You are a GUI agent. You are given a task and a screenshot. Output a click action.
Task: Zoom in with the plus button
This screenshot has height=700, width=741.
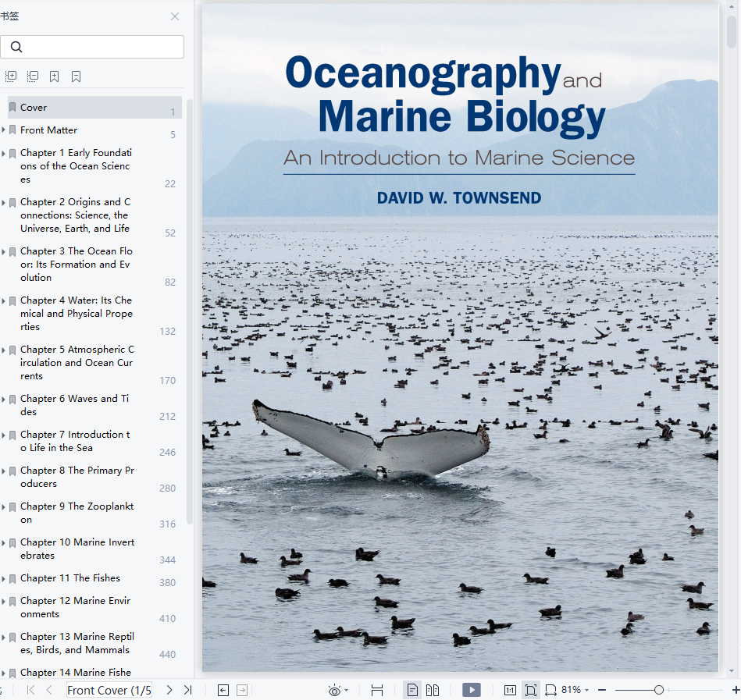point(736,690)
